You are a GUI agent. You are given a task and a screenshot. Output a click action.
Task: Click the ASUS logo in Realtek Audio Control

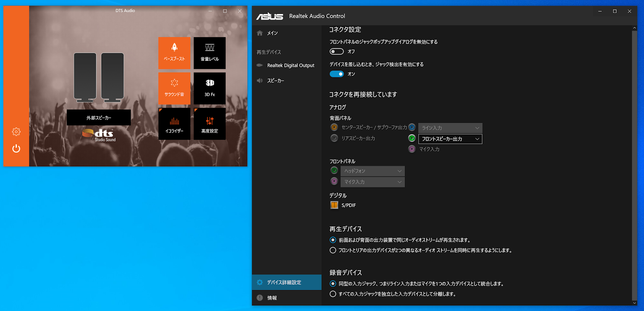pos(270,16)
